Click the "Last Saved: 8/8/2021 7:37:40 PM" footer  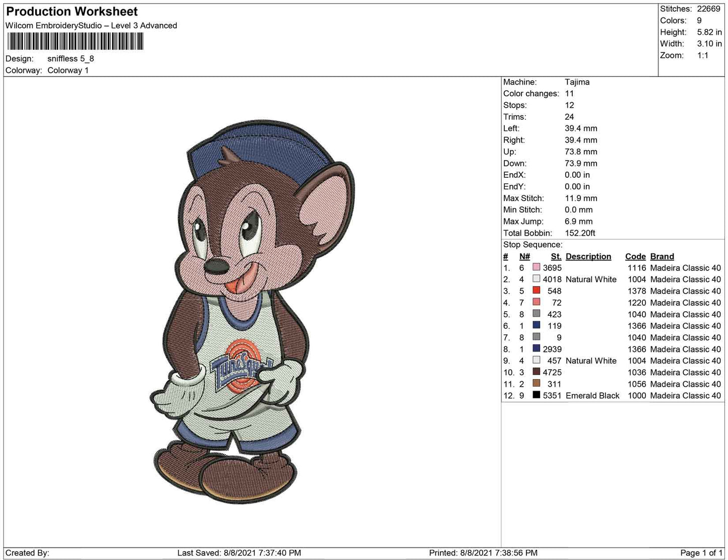click(x=239, y=553)
